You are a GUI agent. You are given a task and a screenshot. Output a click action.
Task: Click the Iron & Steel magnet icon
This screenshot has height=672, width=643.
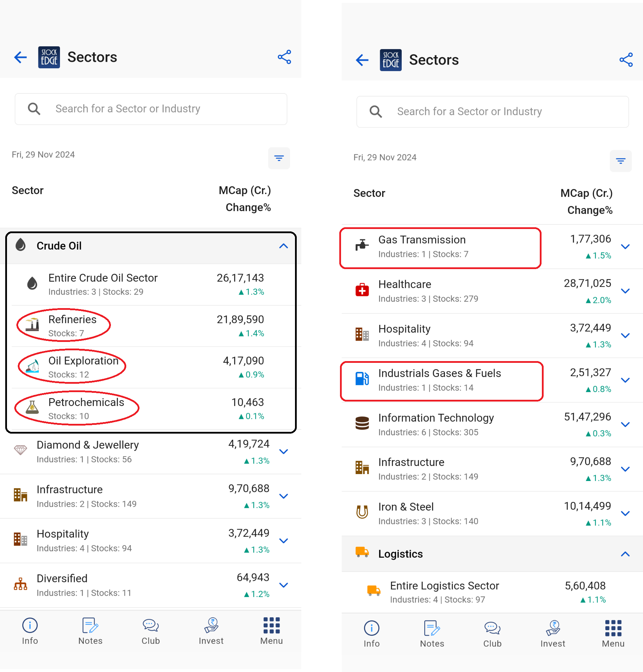coord(362,512)
